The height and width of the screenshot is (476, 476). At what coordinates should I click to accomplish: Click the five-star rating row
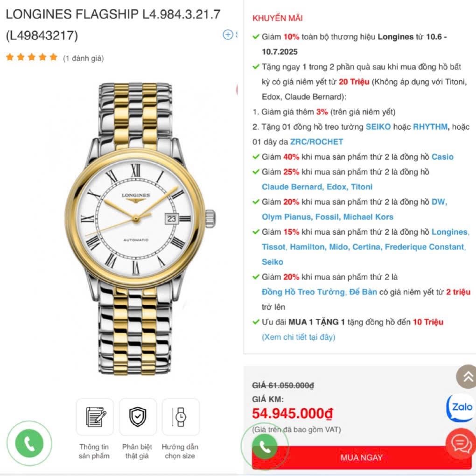point(32,57)
